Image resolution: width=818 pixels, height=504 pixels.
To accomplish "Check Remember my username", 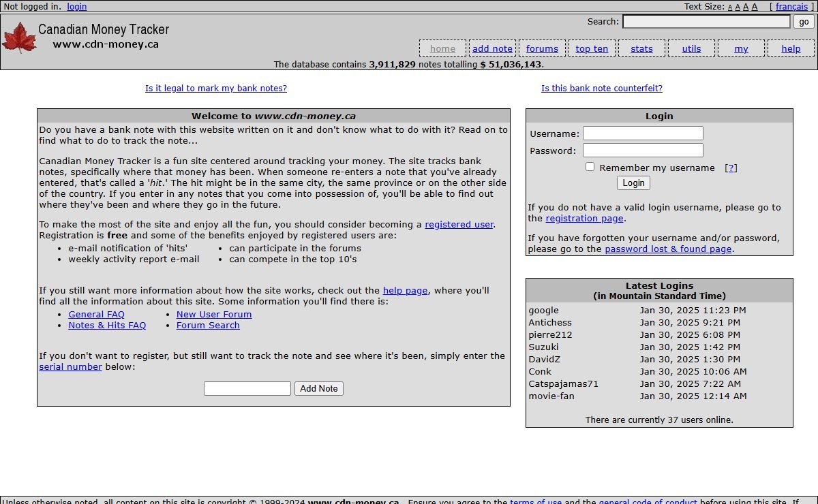I will click(x=590, y=167).
